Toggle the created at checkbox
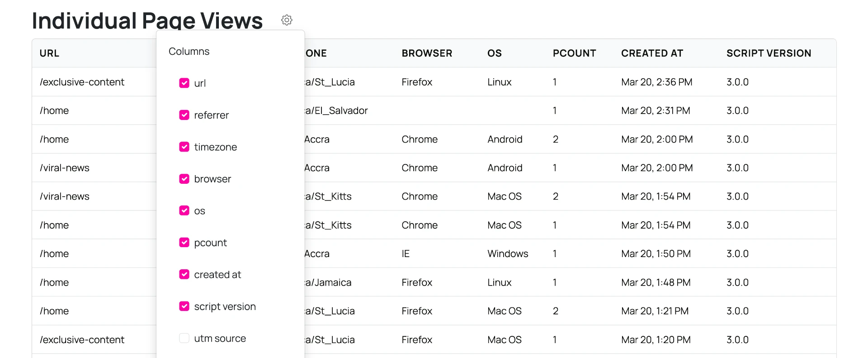Screen dimensions: 868x358 coord(184,274)
